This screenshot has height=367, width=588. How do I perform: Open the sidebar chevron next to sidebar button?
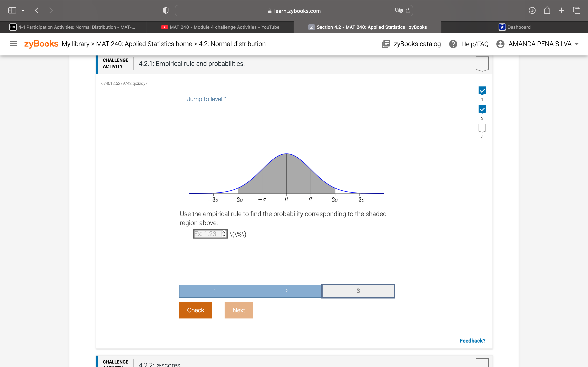[x=23, y=10]
